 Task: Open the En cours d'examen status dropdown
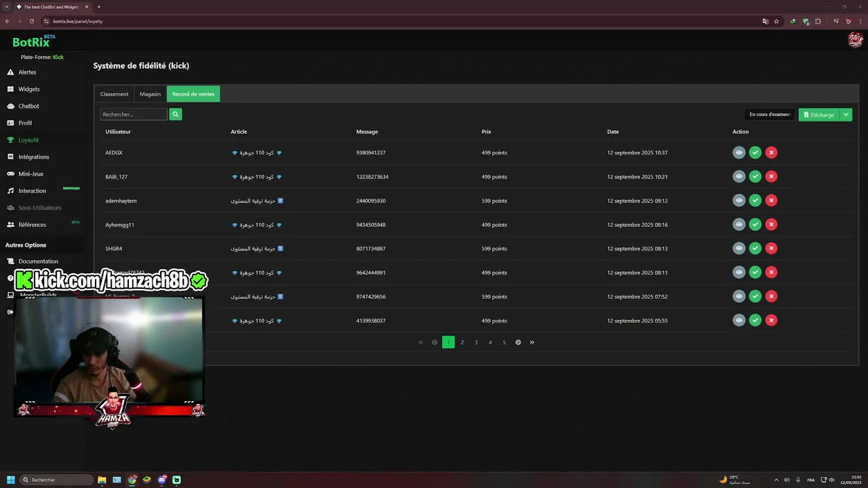click(x=770, y=115)
